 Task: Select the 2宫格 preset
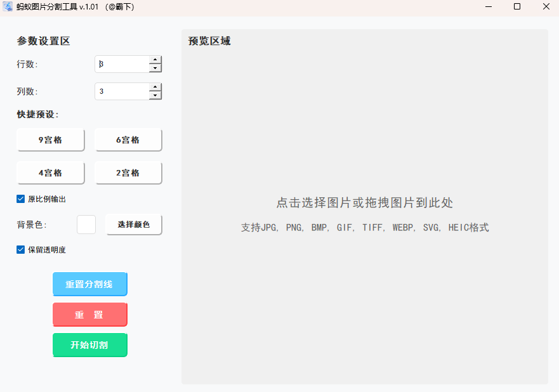pos(128,173)
